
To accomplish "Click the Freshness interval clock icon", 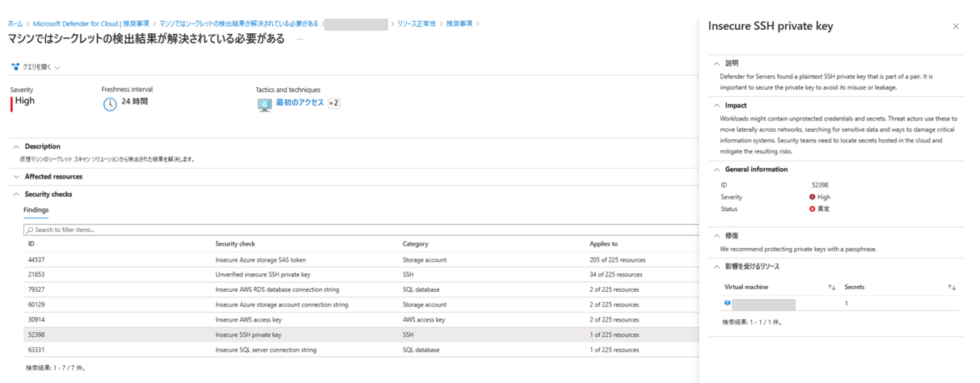I will point(109,104).
